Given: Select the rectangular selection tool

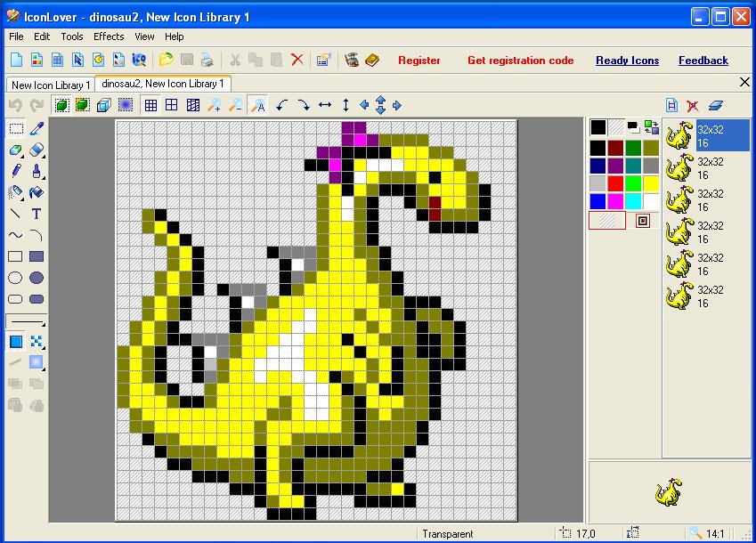Looking at the screenshot, I should tap(16, 128).
